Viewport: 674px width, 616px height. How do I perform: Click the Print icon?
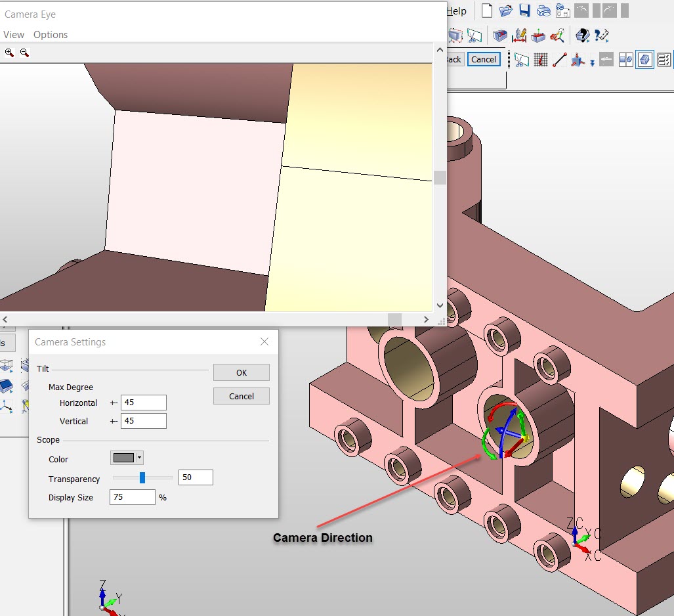543,11
